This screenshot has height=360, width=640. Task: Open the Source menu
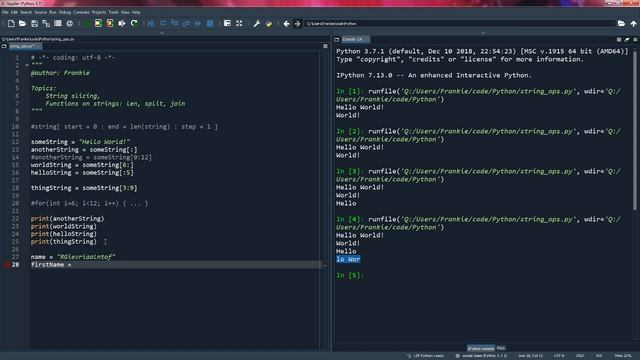coord(40,12)
